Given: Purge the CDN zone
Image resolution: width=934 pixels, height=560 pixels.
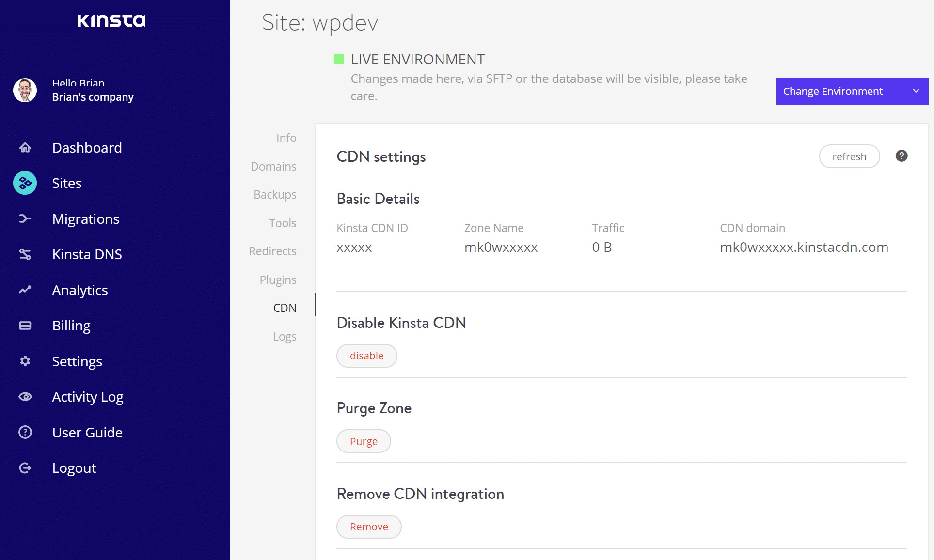Looking at the screenshot, I should [364, 441].
